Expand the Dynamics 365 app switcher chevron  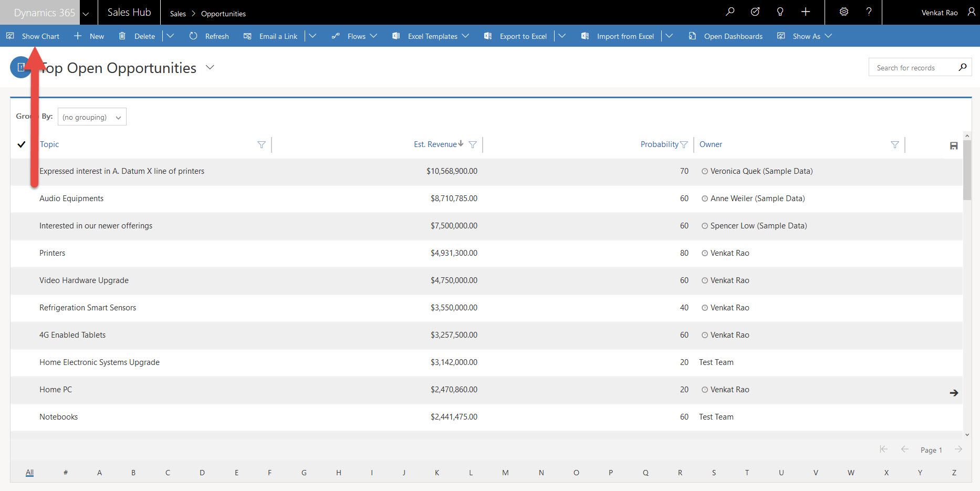pyautogui.click(x=86, y=13)
